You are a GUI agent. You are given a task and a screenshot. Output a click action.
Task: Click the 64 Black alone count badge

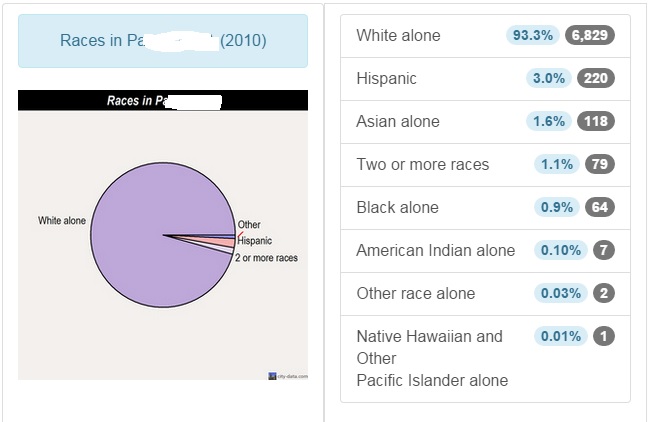[x=600, y=207]
